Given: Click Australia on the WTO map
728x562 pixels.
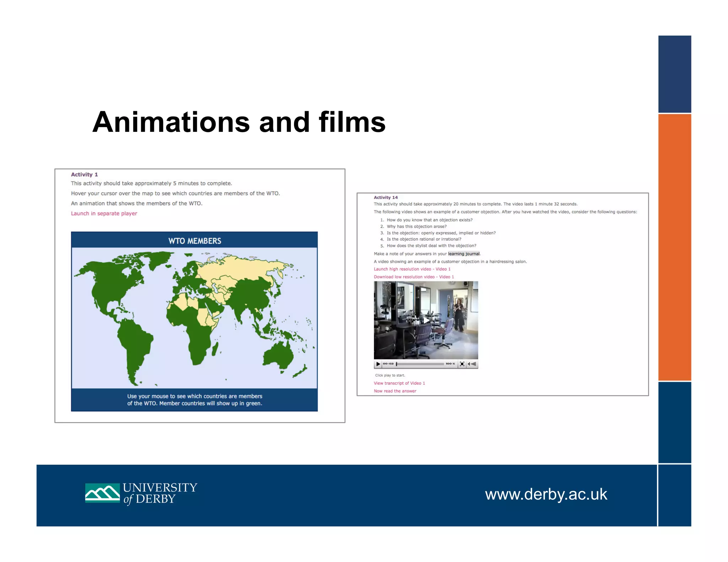Looking at the screenshot, I should (x=279, y=356).
